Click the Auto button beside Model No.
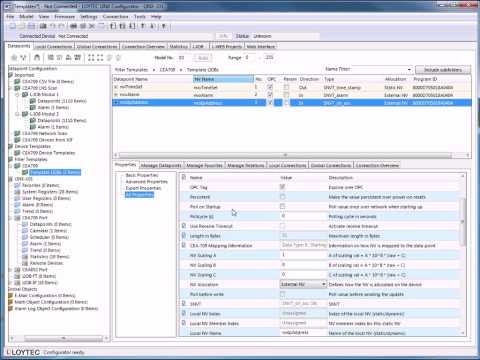Viewport: 480px width, 360px height. 203,58
